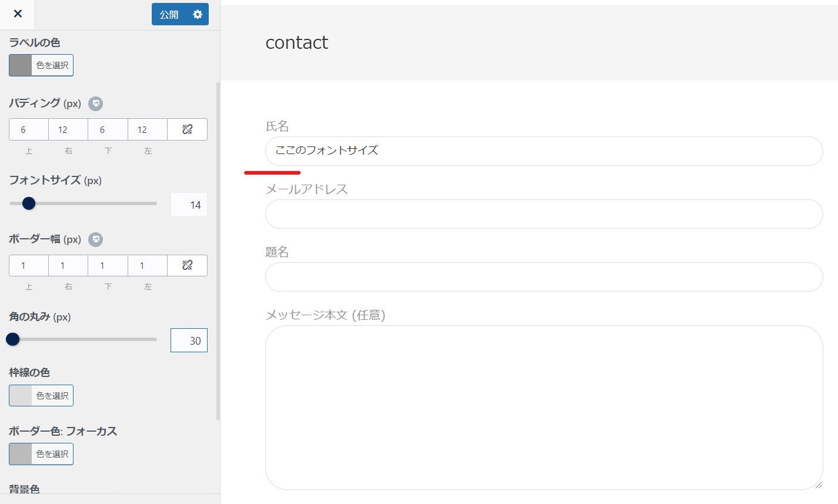Click the 氏名 name field in the preview

(543, 151)
